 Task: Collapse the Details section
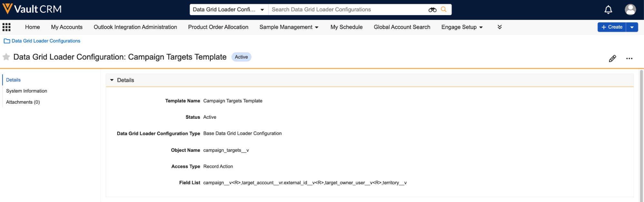(x=112, y=80)
